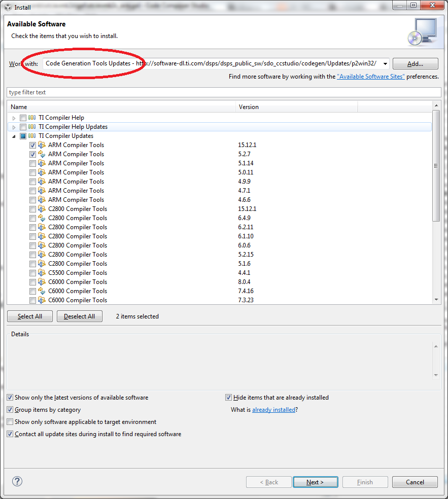Toggle Group items by category checkbox

tap(10, 410)
